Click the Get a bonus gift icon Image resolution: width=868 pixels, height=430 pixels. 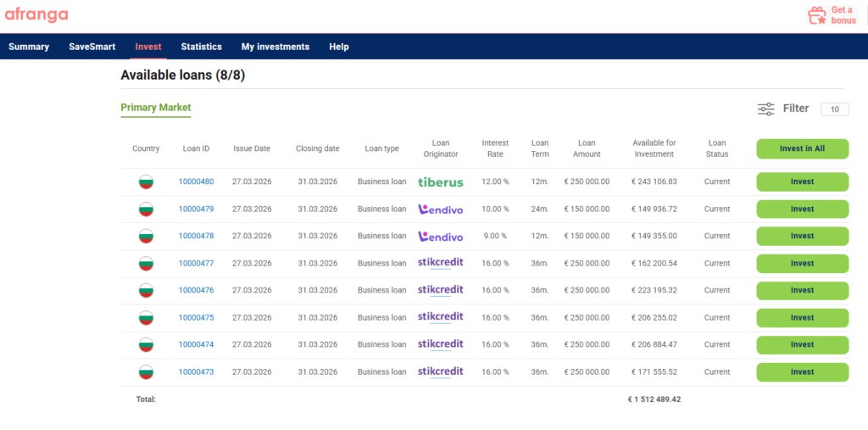tap(816, 15)
